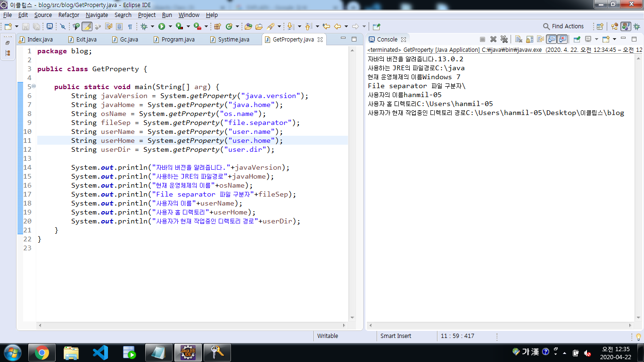644x362 pixels.
Task: Open the Window menu
Action: (189, 15)
